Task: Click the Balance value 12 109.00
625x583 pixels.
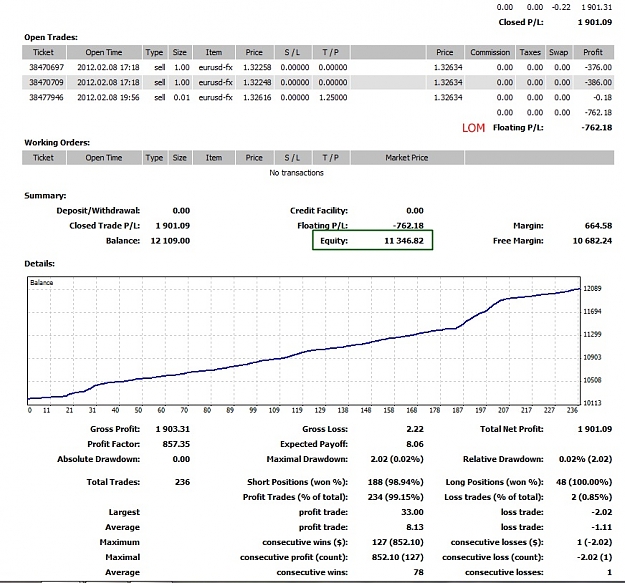Action: (170, 241)
